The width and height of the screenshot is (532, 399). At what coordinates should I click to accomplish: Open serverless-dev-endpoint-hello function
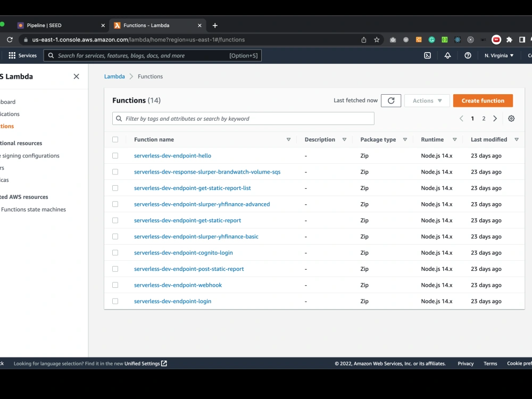pos(172,156)
